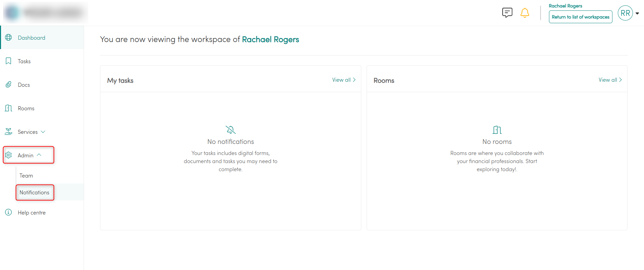The width and height of the screenshot is (644, 270).
Task: Click the Dashboard globe icon
Action: click(x=9, y=38)
